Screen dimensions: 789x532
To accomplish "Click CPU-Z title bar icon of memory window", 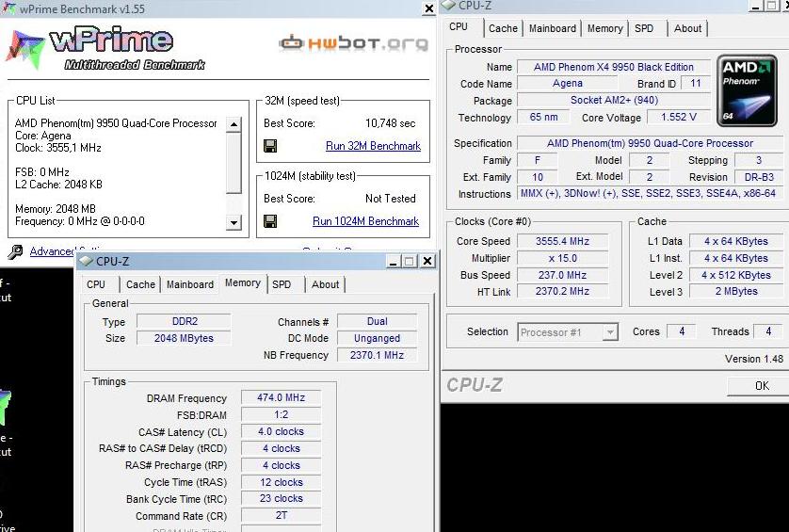I will pos(86,261).
